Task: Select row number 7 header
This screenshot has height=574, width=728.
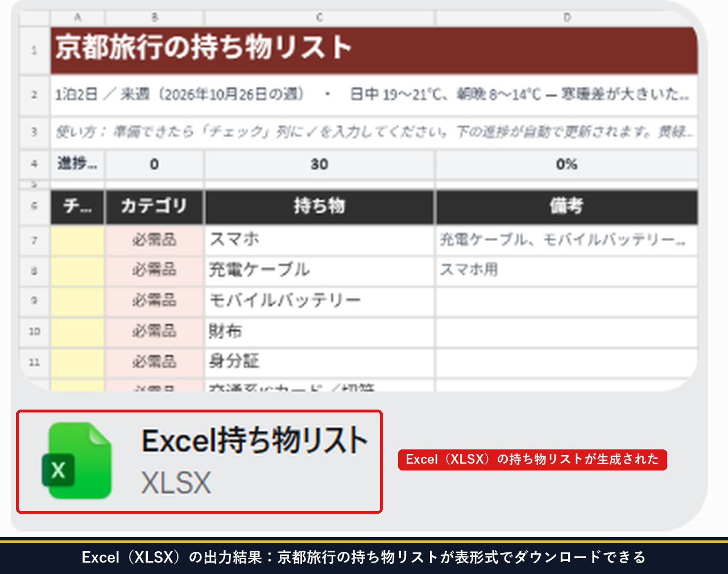Action: pos(34,240)
